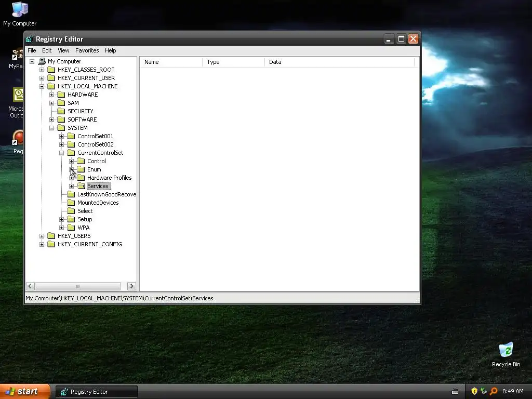532x399 pixels.
Task: Expand the HARDWARE key
Action: coord(51,95)
